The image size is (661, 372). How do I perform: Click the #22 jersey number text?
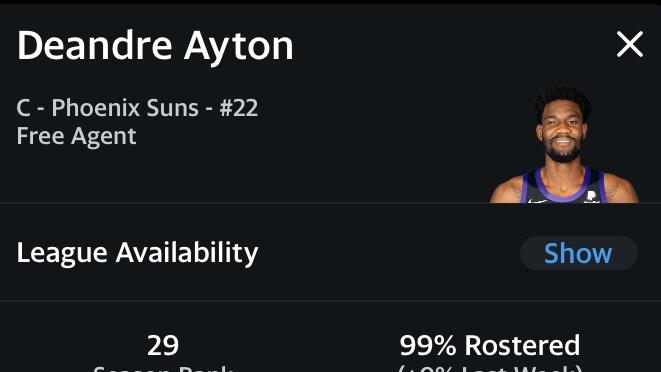[239, 108]
